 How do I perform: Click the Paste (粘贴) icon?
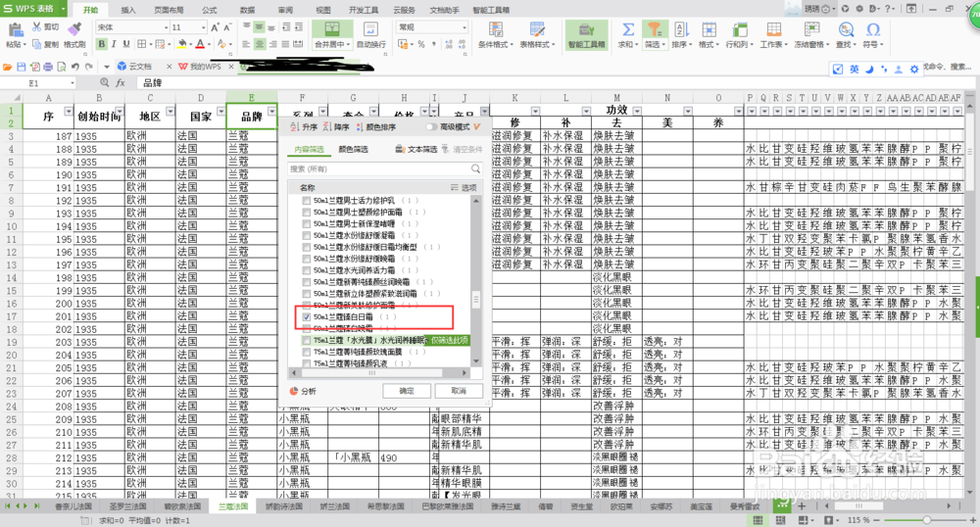click(15, 29)
